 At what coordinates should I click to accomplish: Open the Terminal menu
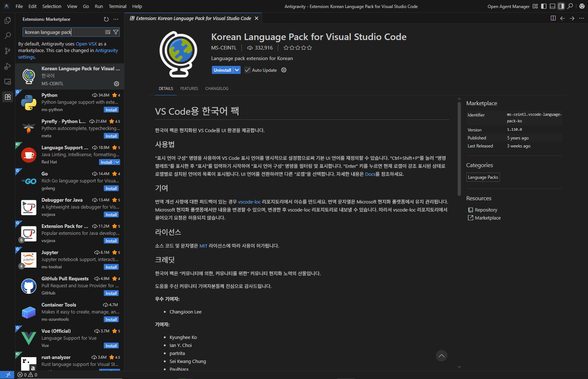pos(117,6)
